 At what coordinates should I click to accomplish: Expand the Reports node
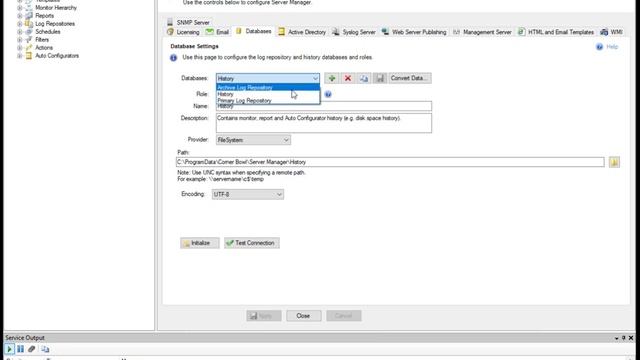tap(19, 16)
